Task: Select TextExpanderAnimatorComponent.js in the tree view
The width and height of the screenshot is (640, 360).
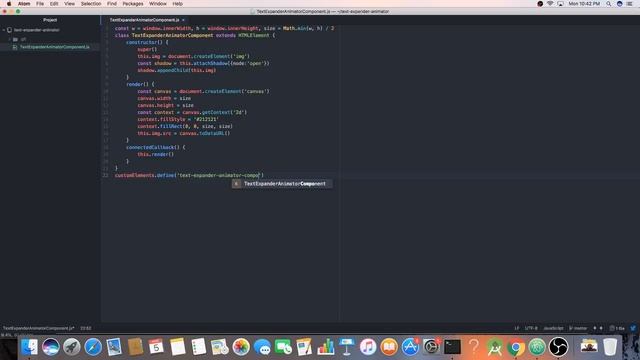Action: click(54, 47)
